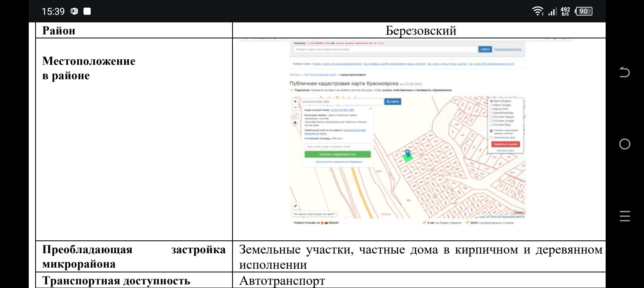Screen dimensions: 644x288
Task: Select the highlighted green land plot
Action: 407,157
